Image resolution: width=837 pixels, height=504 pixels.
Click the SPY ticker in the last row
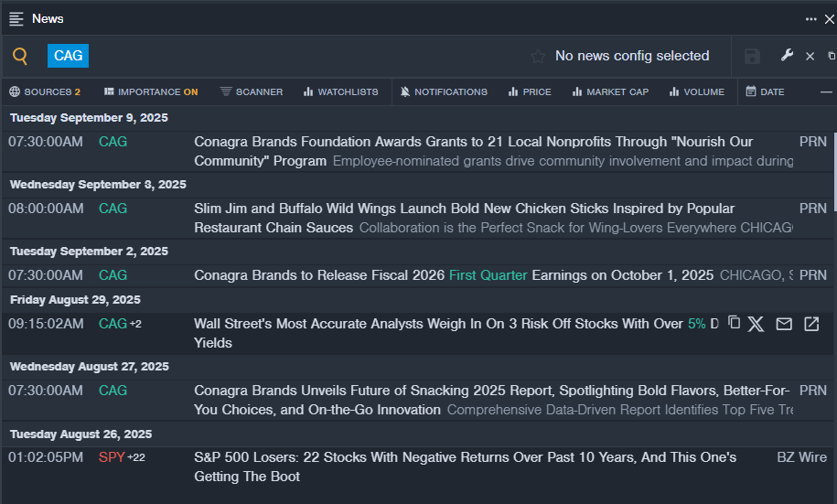tap(112, 457)
